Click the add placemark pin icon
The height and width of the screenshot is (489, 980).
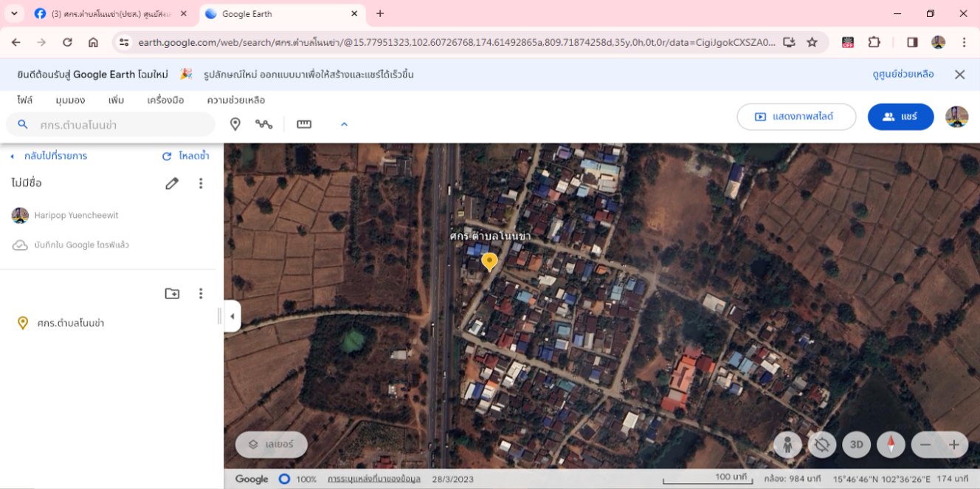point(235,124)
